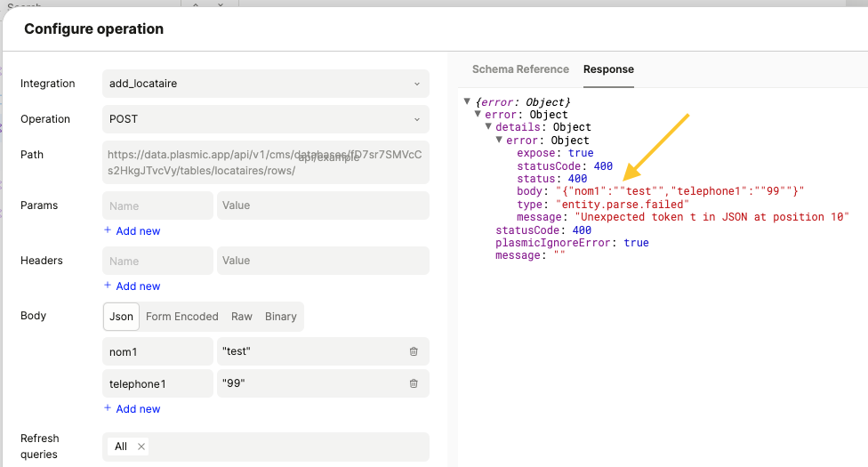Click Add new under Headers
Screen dimensions: 868x467
(133, 286)
